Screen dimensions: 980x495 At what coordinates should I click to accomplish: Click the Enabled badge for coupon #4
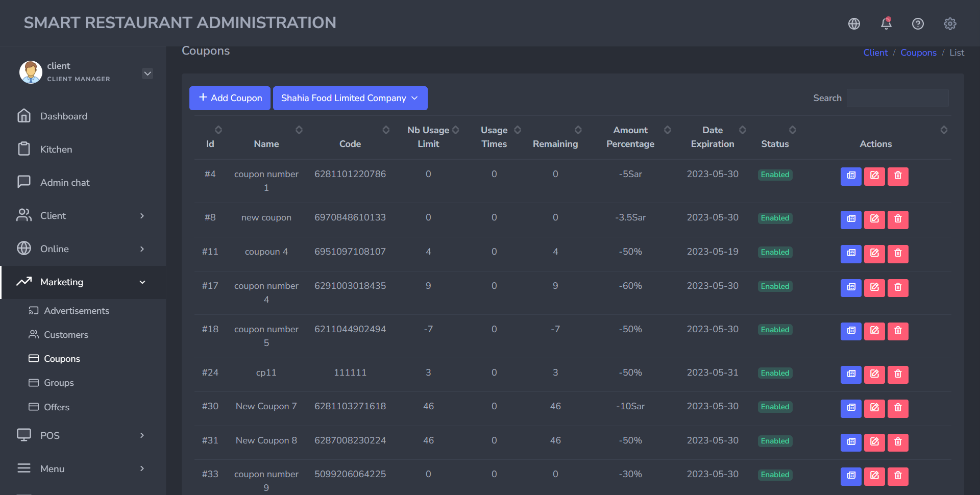(x=775, y=175)
